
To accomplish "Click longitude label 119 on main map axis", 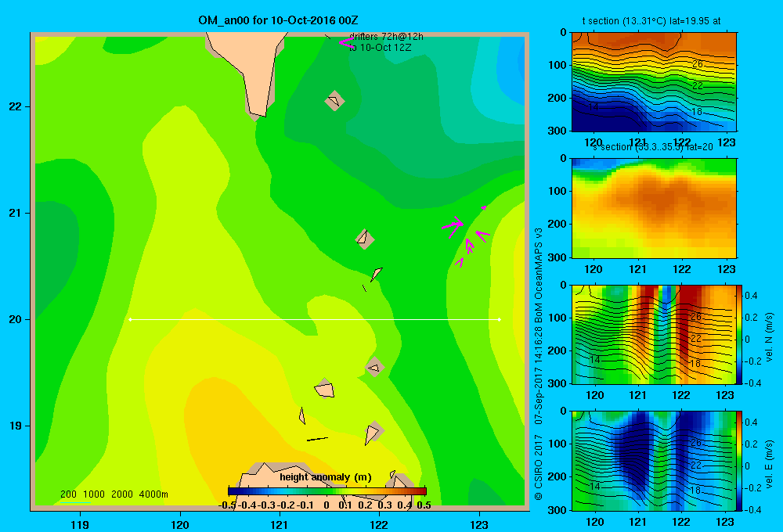I will point(80,524).
